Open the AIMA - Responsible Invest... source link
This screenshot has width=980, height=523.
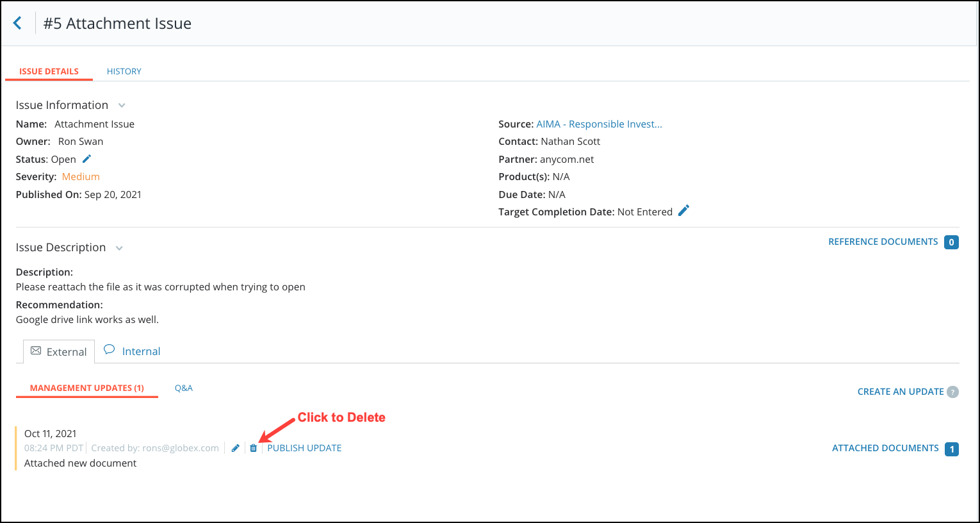click(x=600, y=124)
